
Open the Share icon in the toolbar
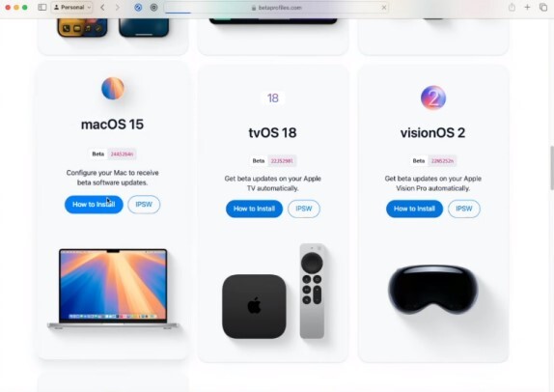click(512, 7)
